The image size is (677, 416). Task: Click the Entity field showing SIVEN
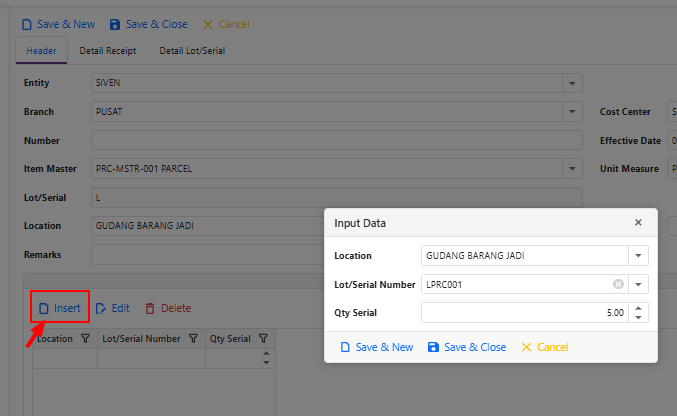pos(327,83)
